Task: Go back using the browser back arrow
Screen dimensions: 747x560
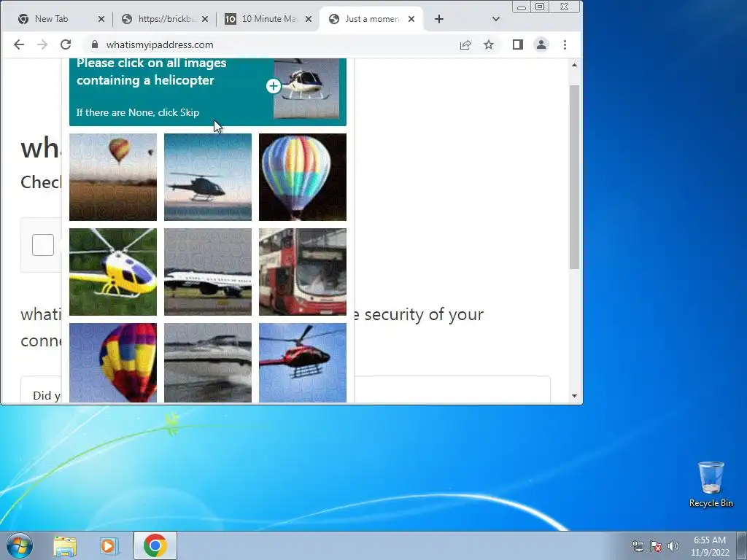Action: coord(18,44)
